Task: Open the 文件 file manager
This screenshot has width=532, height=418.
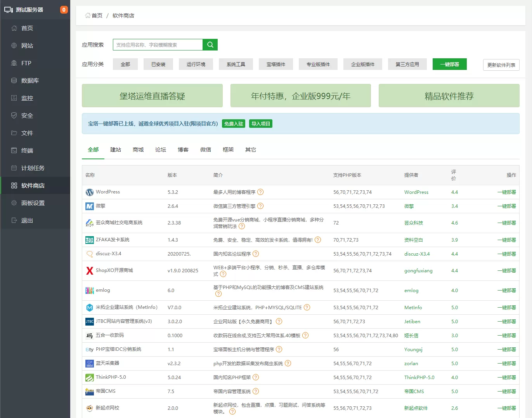Action: [x=26, y=133]
